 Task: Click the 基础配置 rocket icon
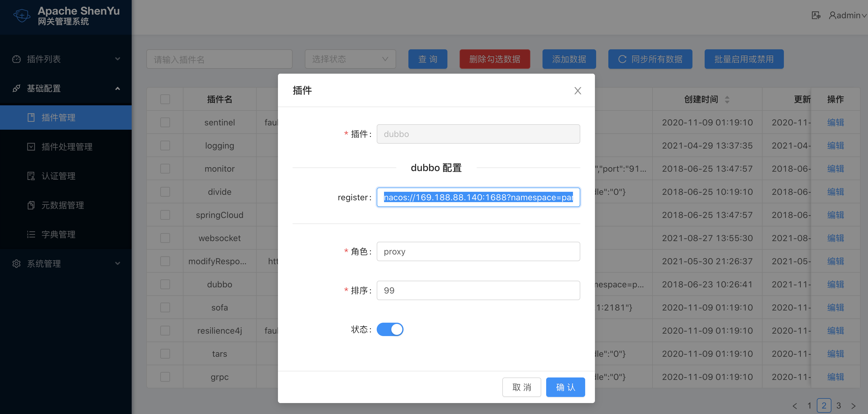pyautogui.click(x=16, y=89)
